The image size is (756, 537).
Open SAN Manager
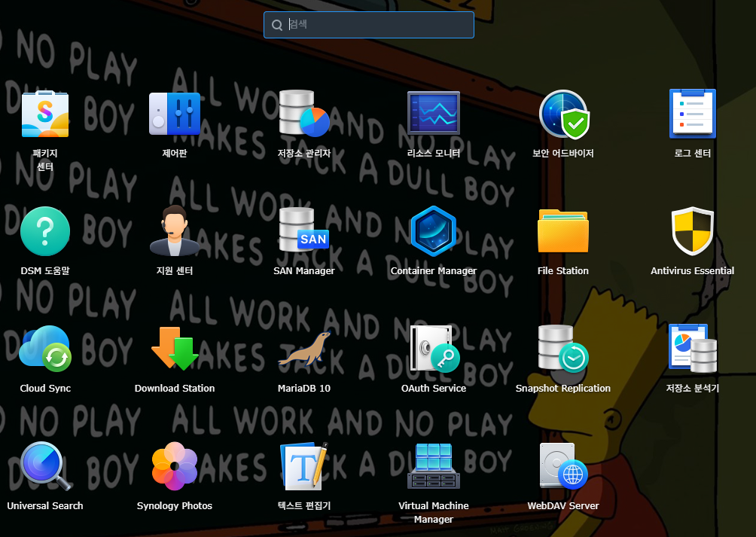[x=304, y=232]
